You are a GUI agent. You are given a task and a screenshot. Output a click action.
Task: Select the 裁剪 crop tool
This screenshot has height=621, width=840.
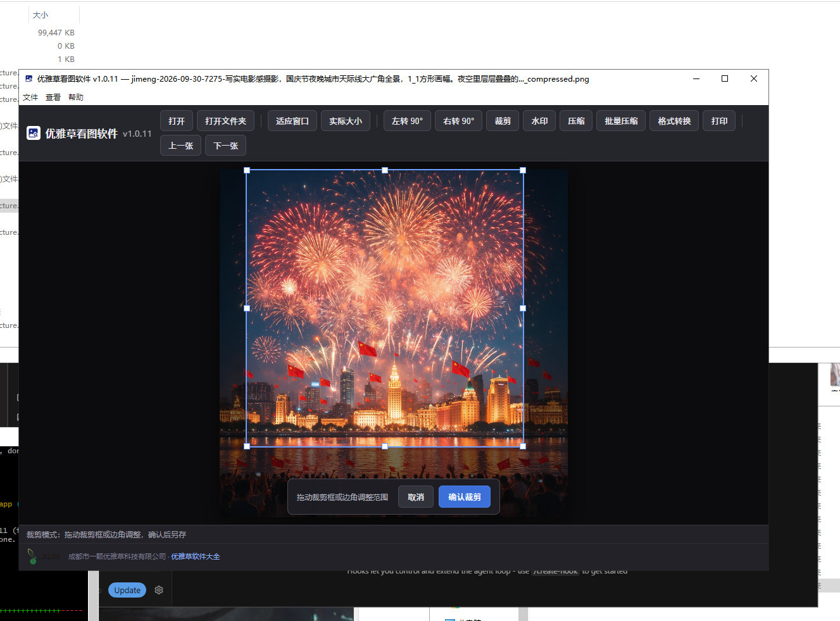(503, 121)
